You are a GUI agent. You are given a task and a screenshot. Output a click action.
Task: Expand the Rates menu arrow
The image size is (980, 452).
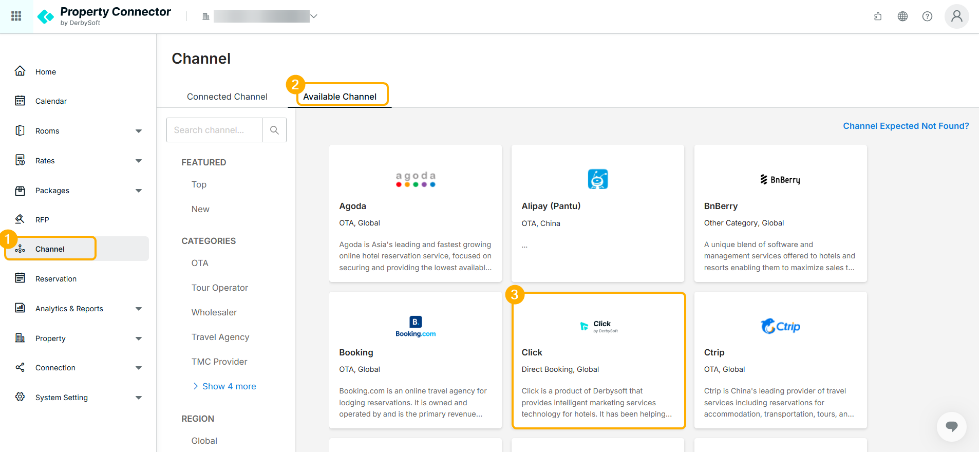(139, 161)
